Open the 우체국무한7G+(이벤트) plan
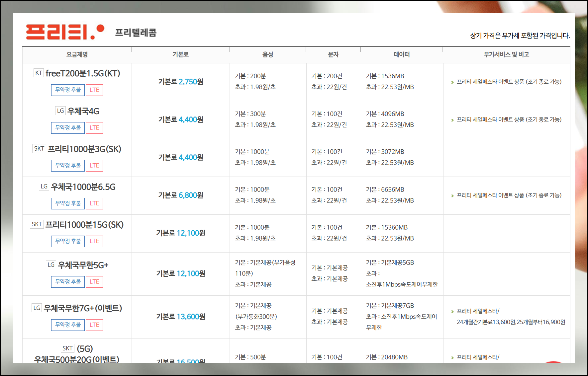This screenshot has width=588, height=376. pos(83,308)
